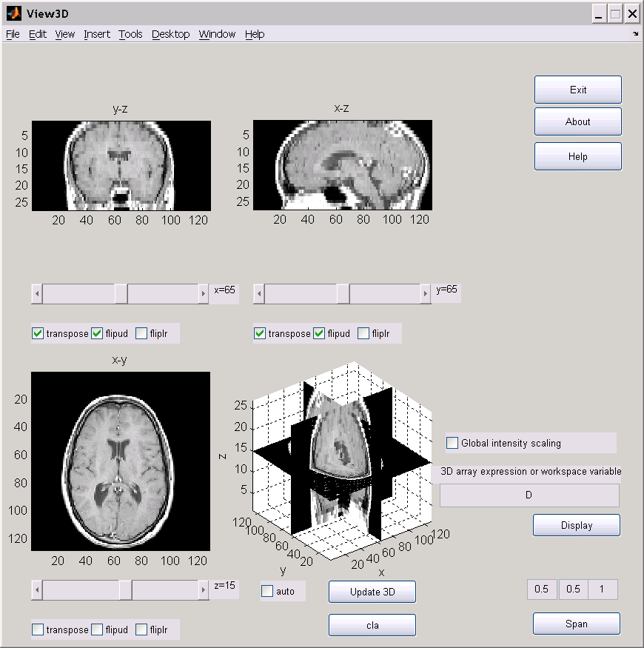Click the y slider's left arrow

click(x=259, y=294)
